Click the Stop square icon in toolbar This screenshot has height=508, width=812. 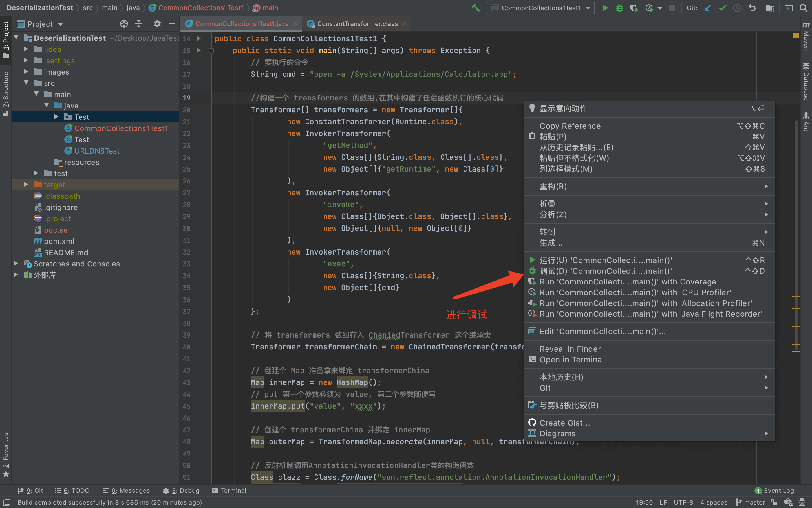pos(672,8)
